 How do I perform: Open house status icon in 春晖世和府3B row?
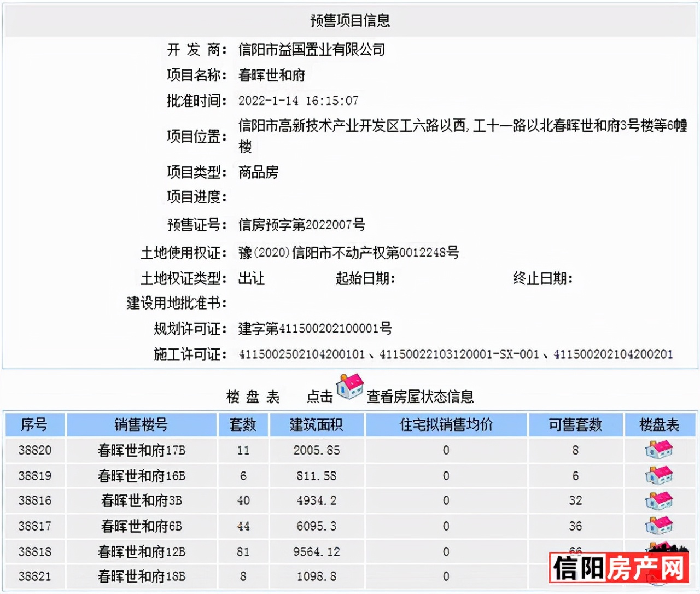point(659,500)
